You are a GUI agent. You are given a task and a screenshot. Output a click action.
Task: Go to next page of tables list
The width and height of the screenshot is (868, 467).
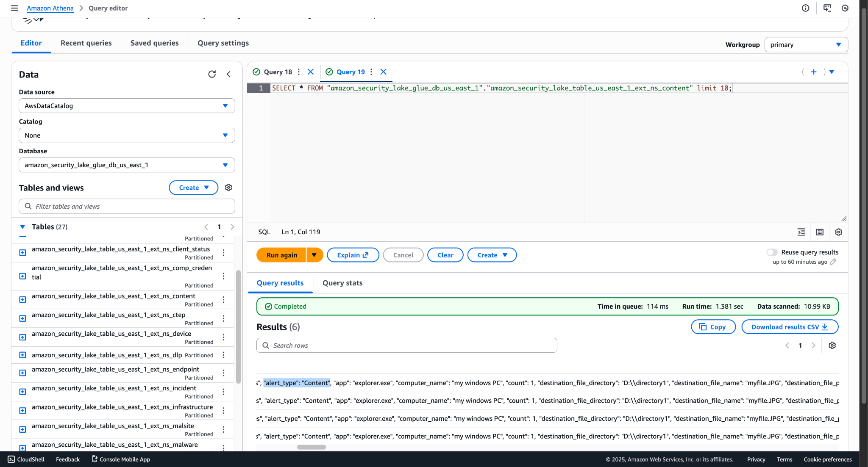point(232,227)
